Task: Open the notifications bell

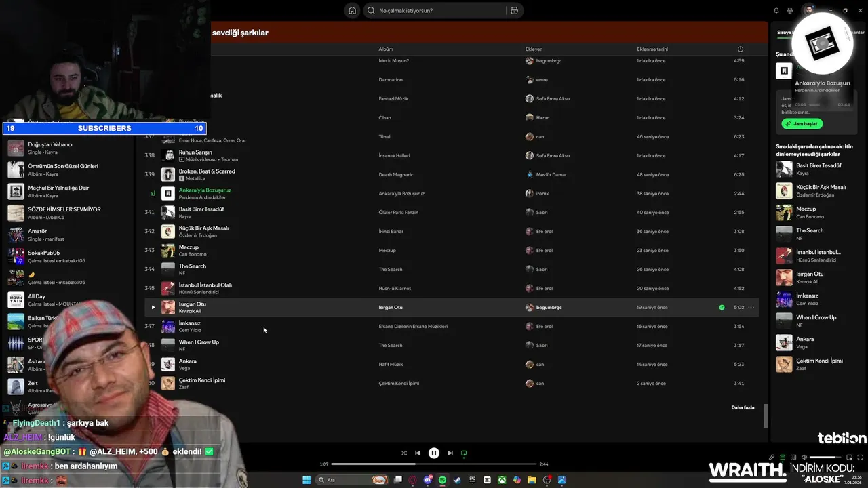Action: (x=776, y=10)
